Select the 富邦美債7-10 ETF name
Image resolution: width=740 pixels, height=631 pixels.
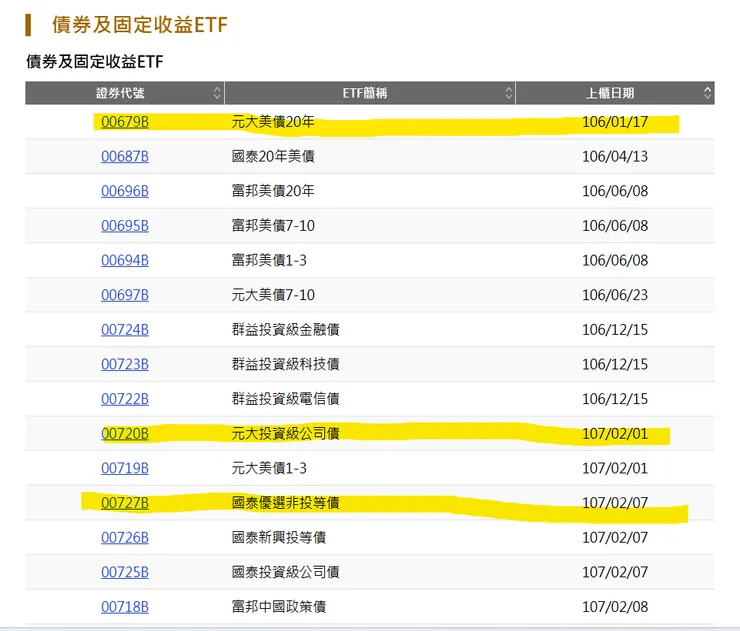(273, 226)
